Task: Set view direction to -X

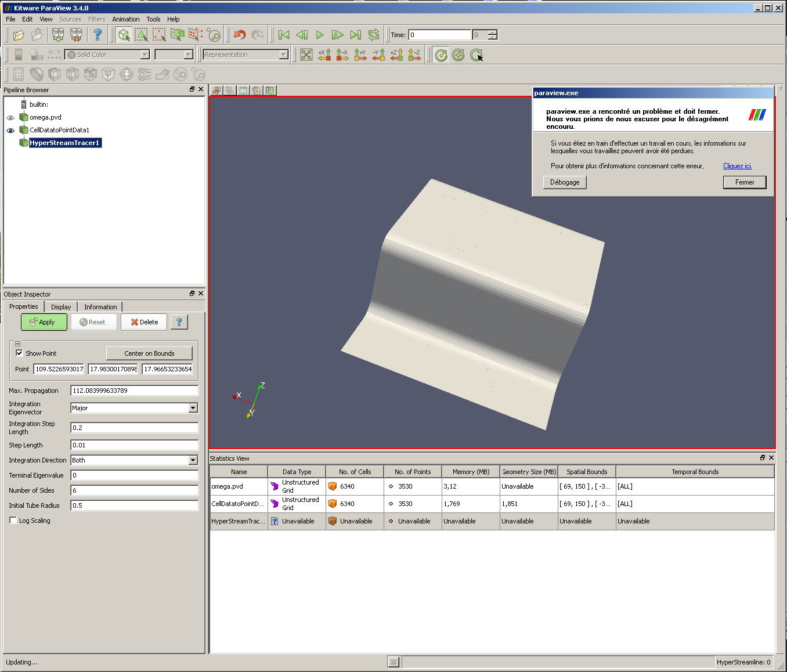Action: pyautogui.click(x=342, y=55)
